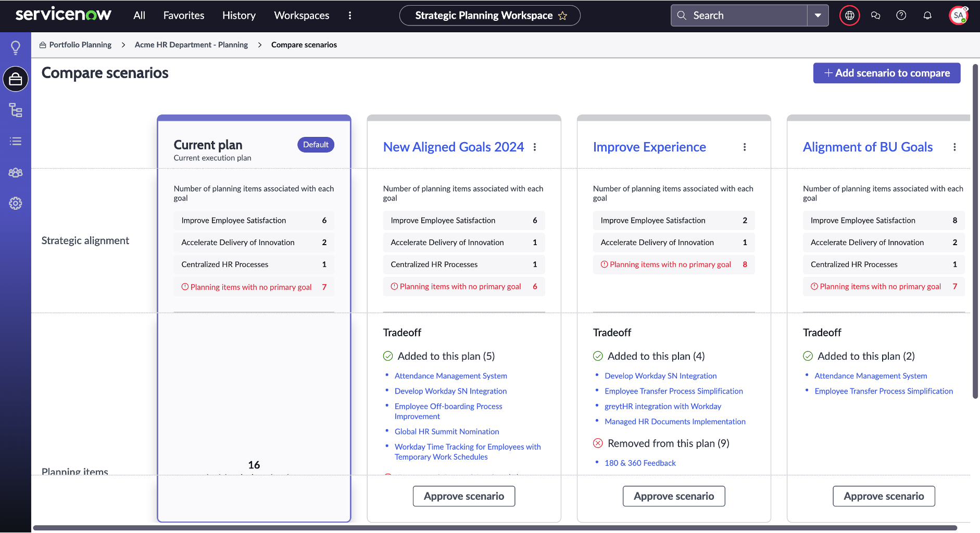Open the settings gear sidebar icon
Viewport: 980px width, 533px height.
16,203
